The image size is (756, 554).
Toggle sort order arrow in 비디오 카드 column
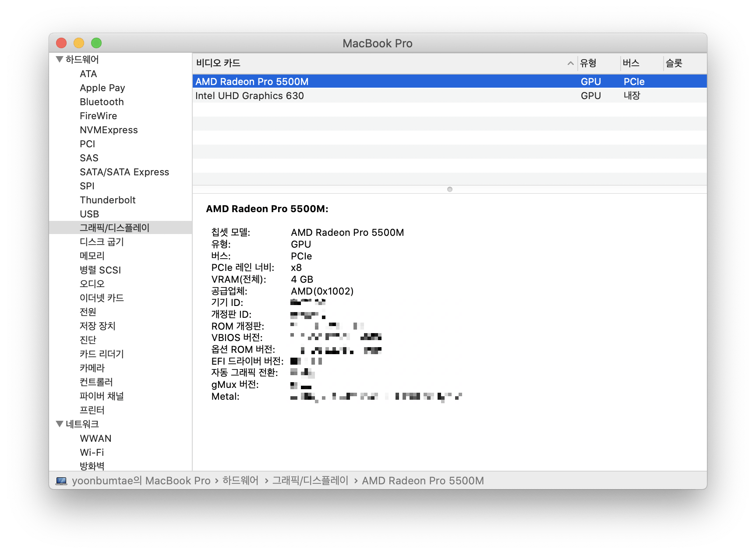coord(570,63)
